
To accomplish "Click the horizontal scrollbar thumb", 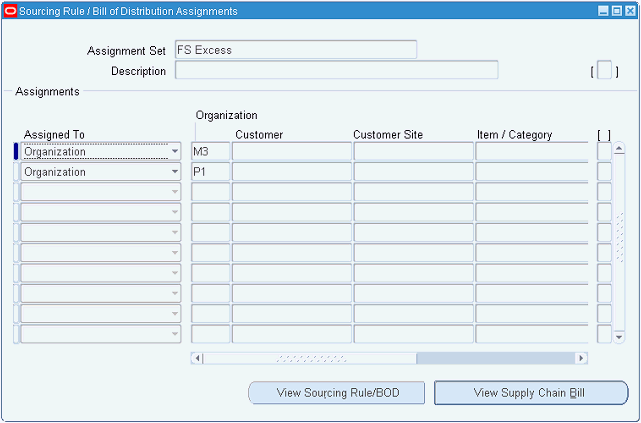I will [310, 358].
